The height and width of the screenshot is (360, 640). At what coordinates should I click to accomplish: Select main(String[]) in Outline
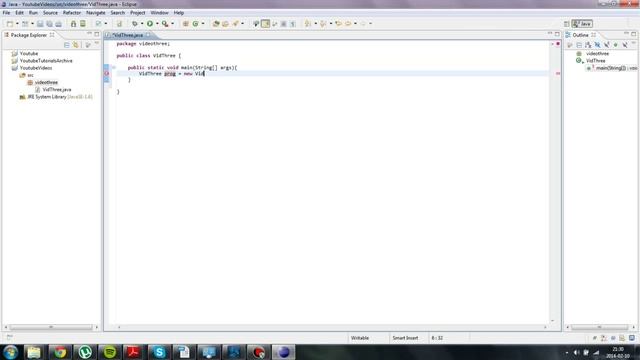click(x=611, y=68)
